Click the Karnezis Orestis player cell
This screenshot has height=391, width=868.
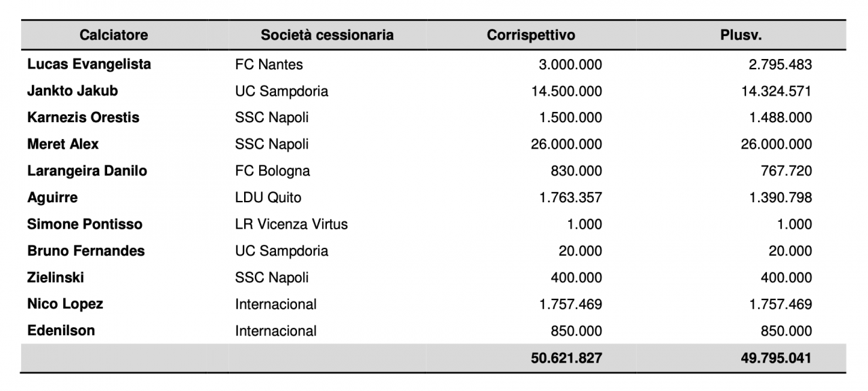(83, 117)
